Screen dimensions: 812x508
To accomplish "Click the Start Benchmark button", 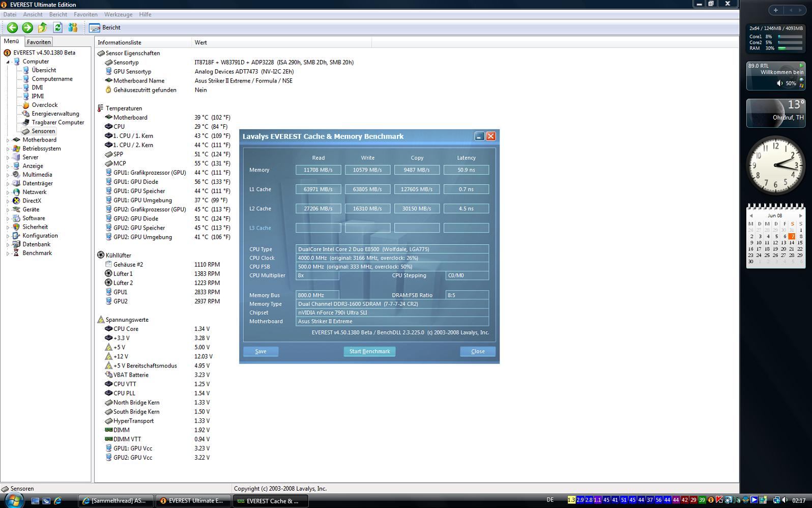I will [x=369, y=351].
